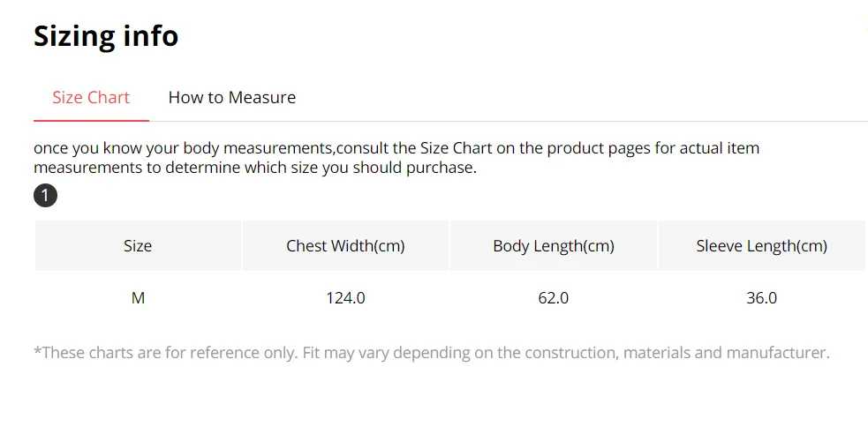Image resolution: width=868 pixels, height=434 pixels.
Task: Select the M size cell
Action: tap(138, 298)
